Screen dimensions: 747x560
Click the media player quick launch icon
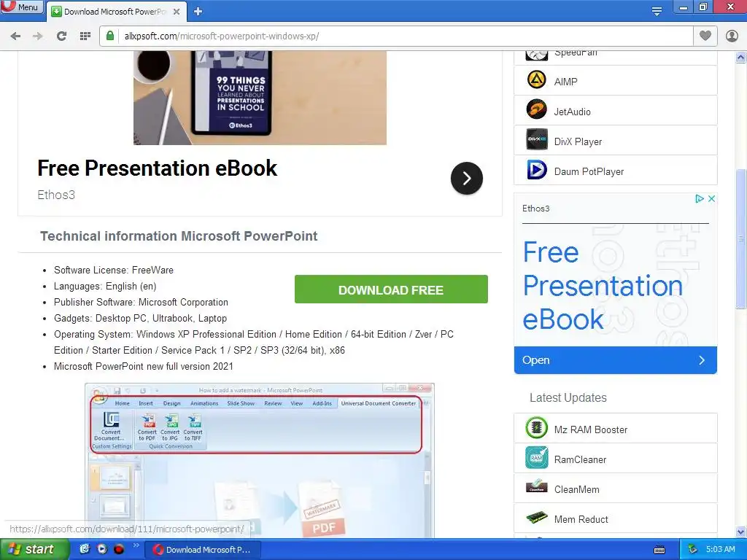point(102,549)
